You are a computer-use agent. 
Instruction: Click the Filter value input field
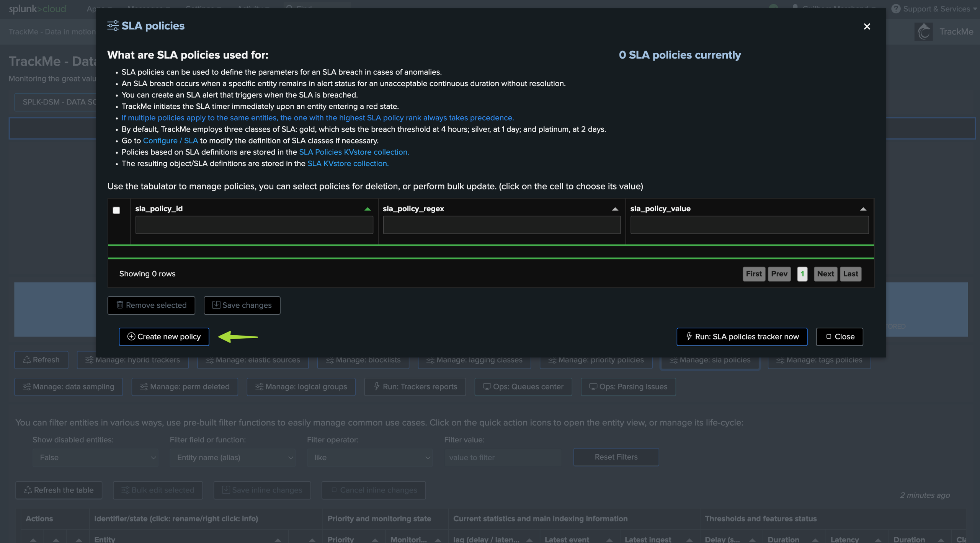[x=503, y=458]
